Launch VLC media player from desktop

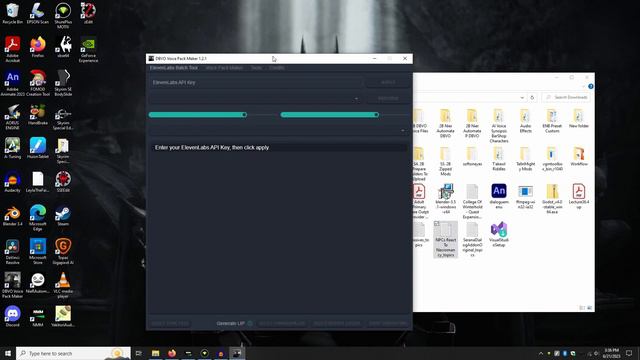point(63,285)
